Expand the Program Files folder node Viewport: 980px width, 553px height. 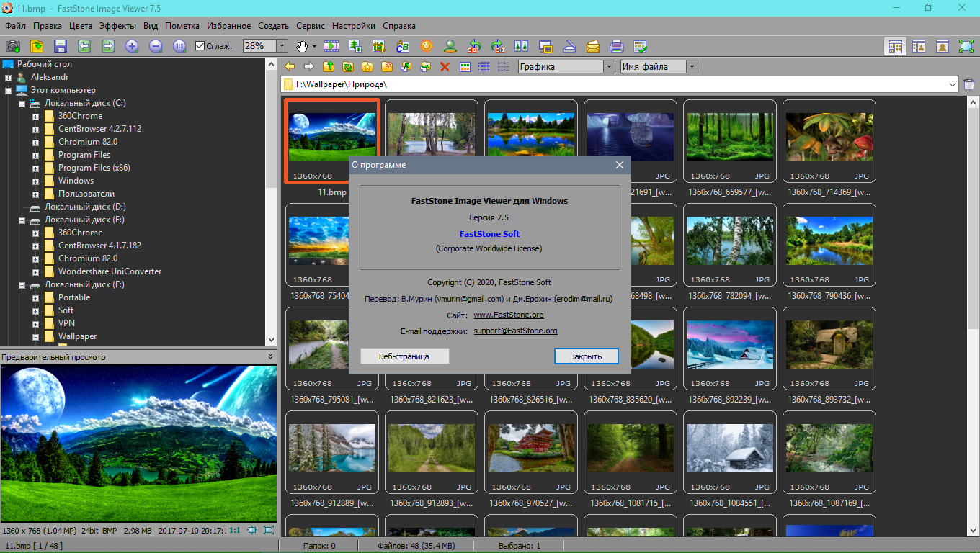click(x=35, y=155)
